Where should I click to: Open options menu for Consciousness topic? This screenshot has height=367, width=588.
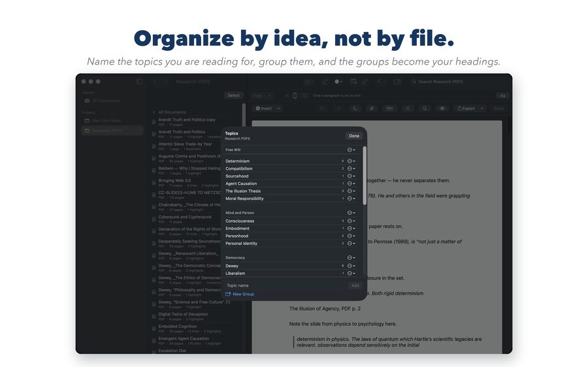point(351,221)
